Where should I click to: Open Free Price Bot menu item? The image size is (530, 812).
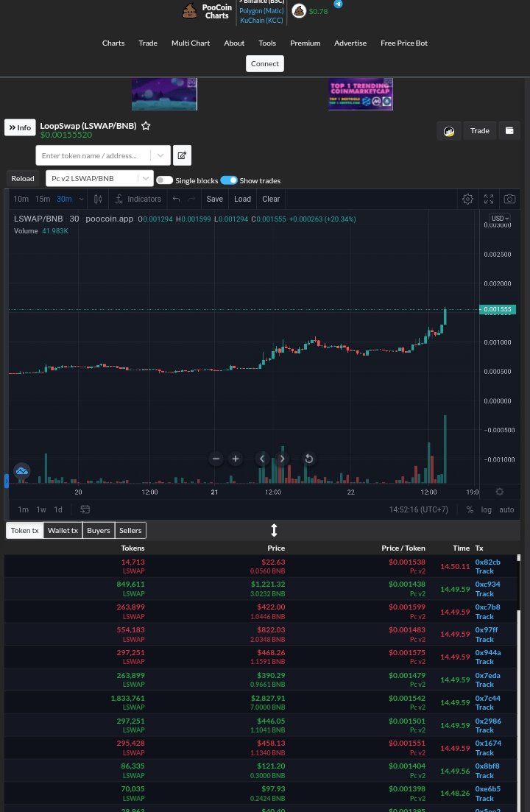404,43
